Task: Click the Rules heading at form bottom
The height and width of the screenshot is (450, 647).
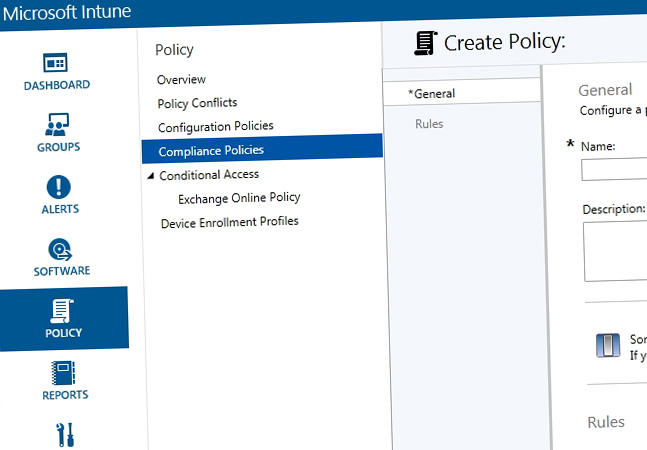Action: 606,422
